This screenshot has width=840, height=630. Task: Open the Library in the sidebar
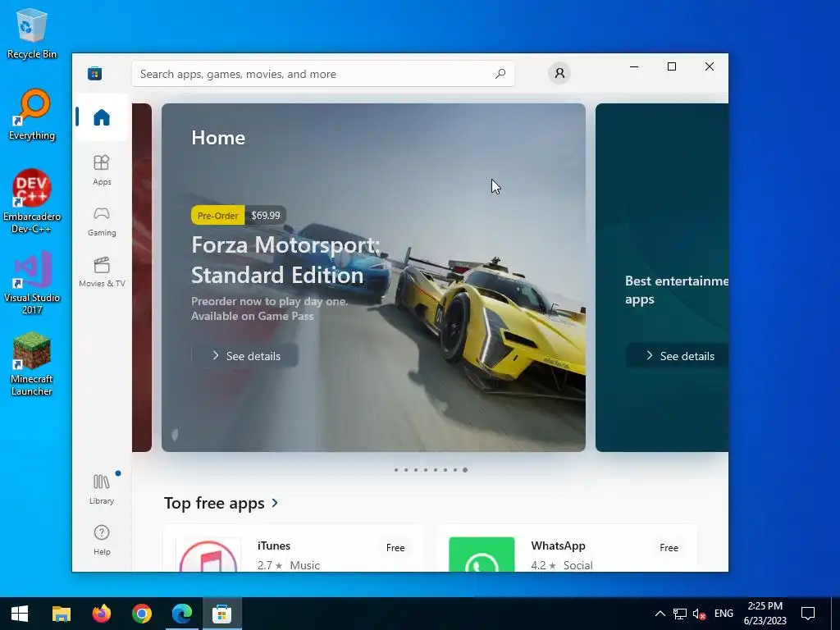pyautogui.click(x=101, y=489)
